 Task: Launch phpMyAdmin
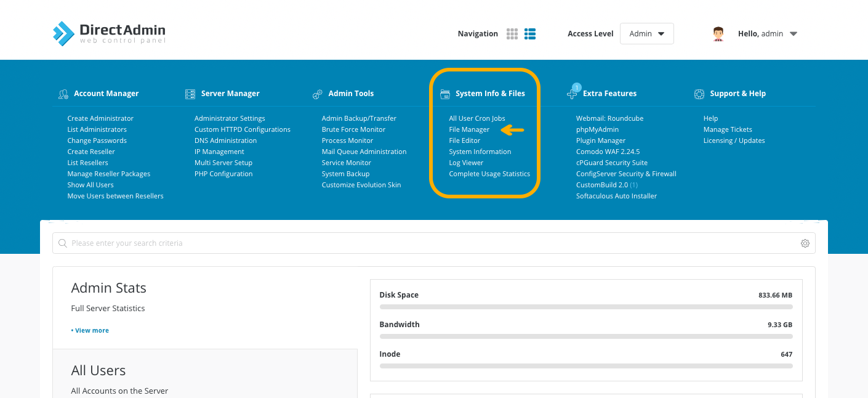coord(597,129)
